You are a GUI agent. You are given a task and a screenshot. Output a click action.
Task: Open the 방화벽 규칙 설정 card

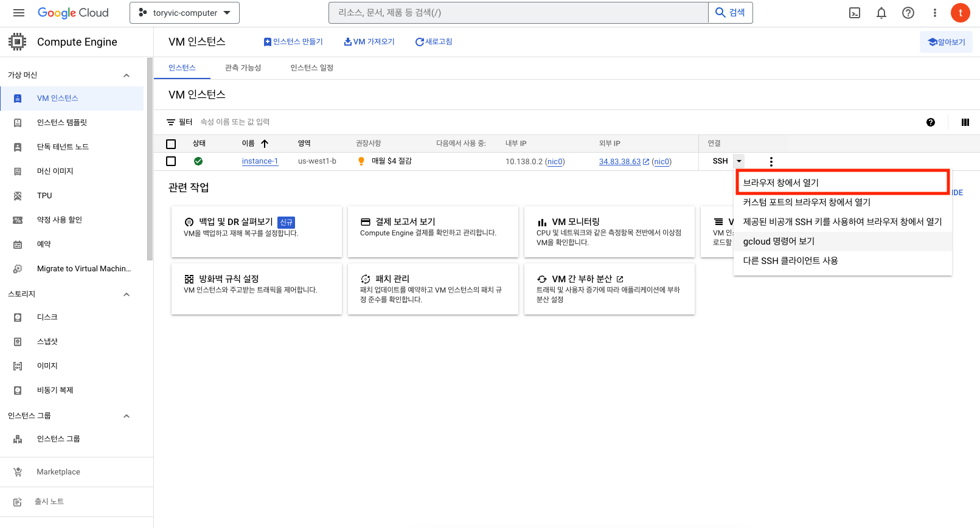coord(257,289)
